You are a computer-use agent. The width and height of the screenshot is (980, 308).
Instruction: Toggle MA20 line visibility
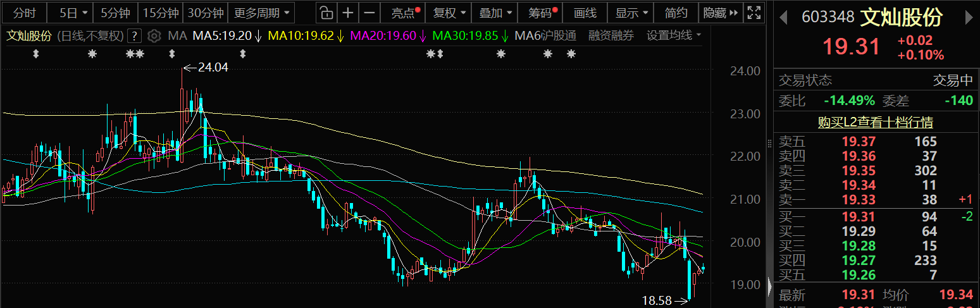click(x=387, y=35)
